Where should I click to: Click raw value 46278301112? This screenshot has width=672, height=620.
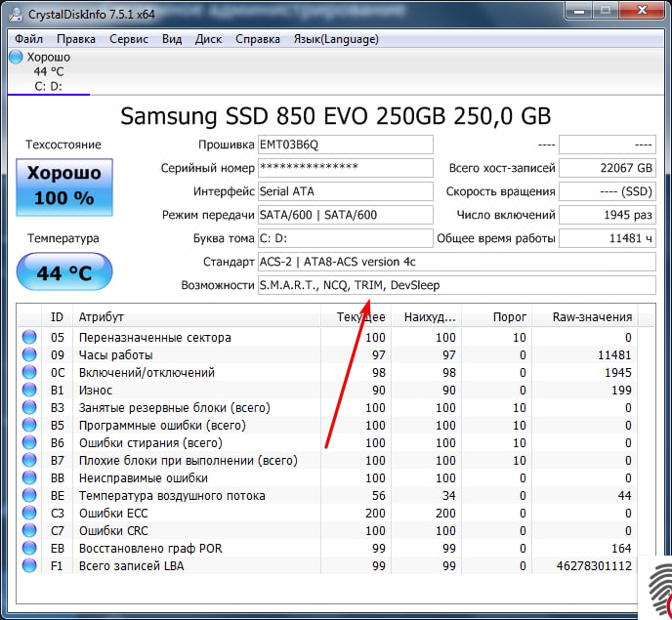[594, 566]
